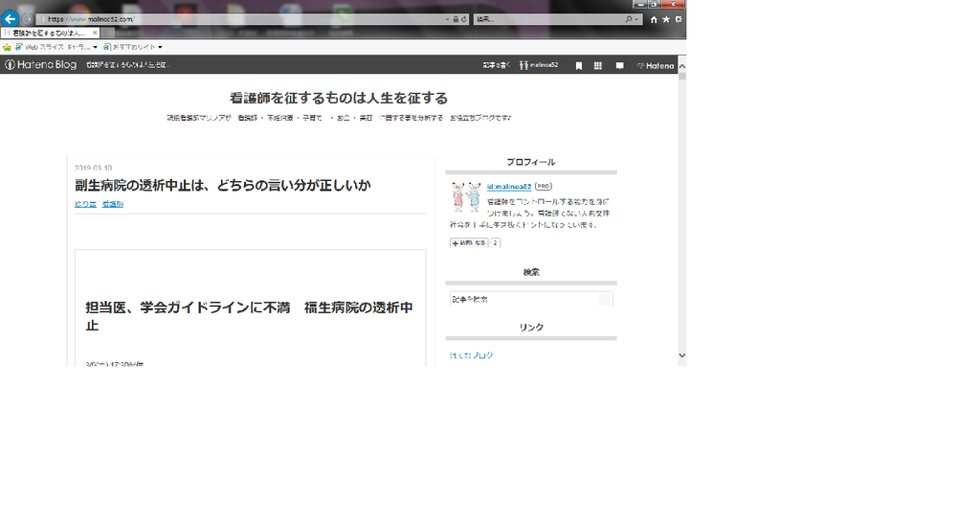Open the search provider dropdown arrow
980x523 pixels.
coord(636,19)
